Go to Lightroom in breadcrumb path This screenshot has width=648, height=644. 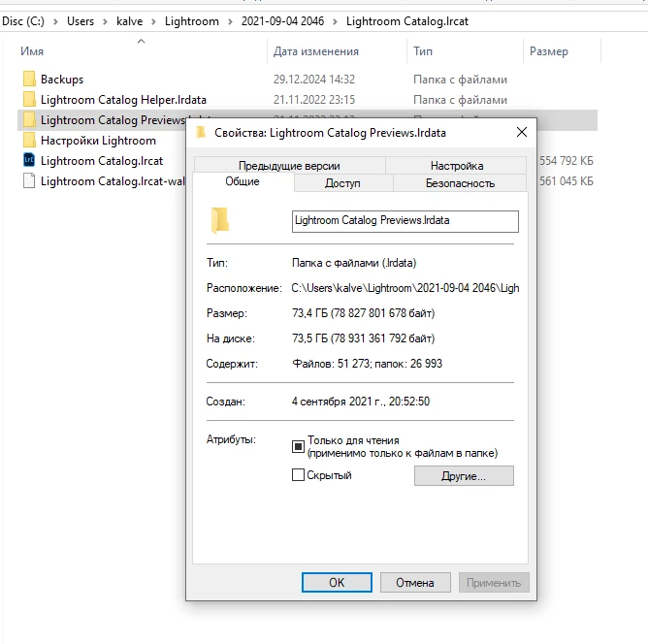[x=192, y=21]
